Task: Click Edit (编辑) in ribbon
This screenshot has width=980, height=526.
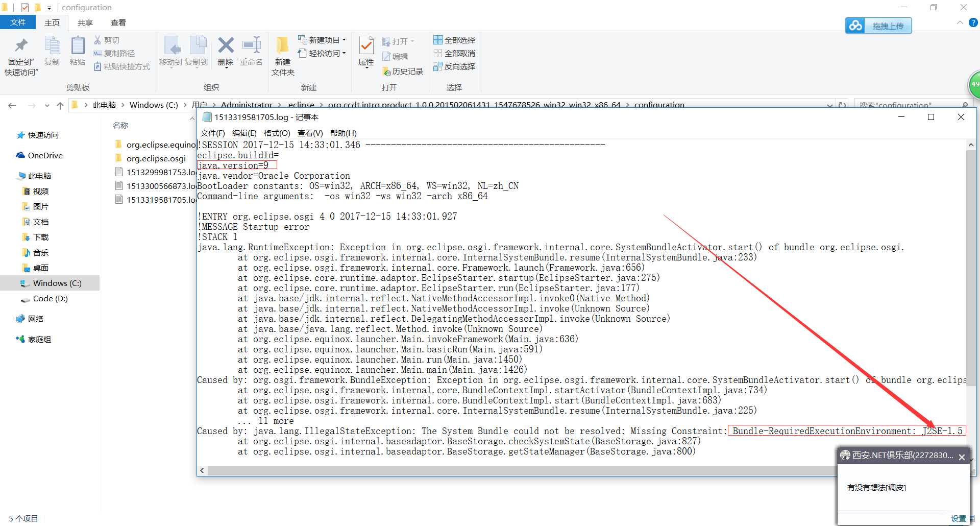Action: point(395,56)
